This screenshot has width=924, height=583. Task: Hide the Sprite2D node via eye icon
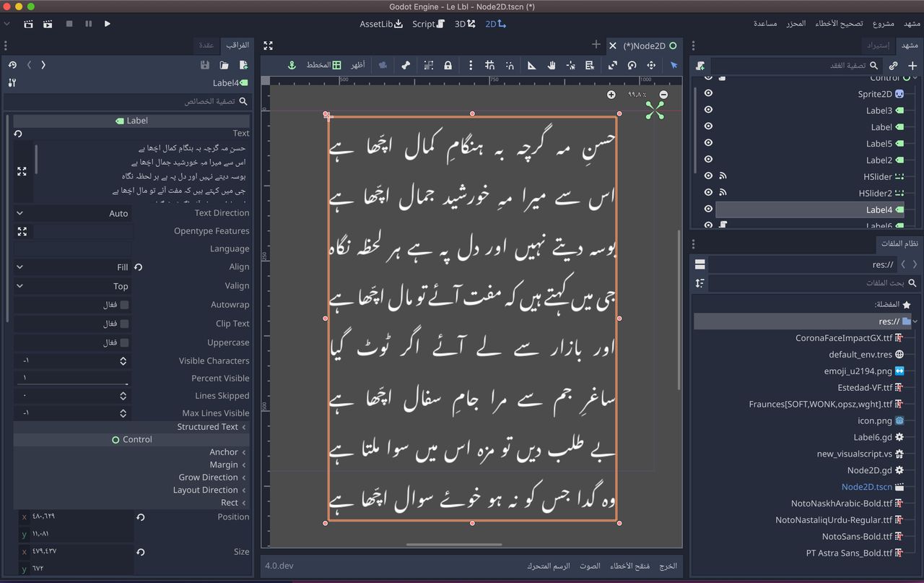[708, 93]
